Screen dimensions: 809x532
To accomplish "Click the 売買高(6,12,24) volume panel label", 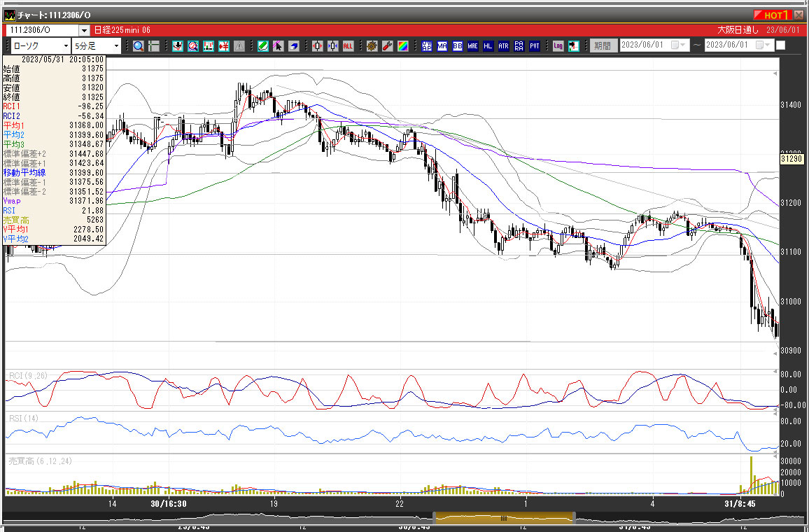I will click(41, 461).
